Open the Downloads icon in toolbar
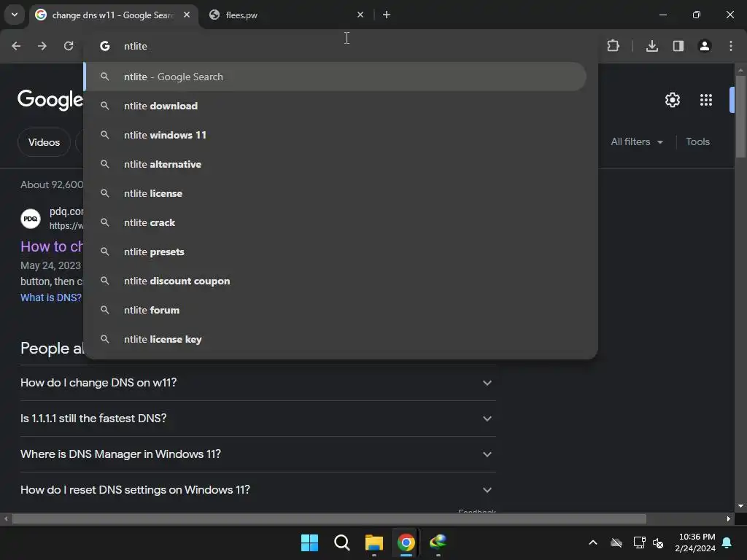 coord(652,46)
